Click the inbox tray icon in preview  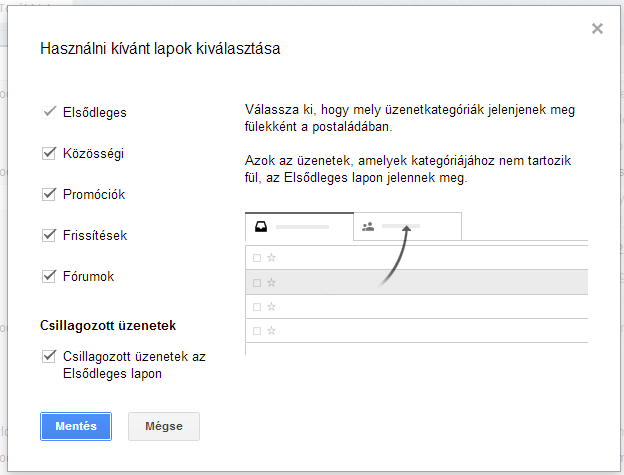coord(261,227)
